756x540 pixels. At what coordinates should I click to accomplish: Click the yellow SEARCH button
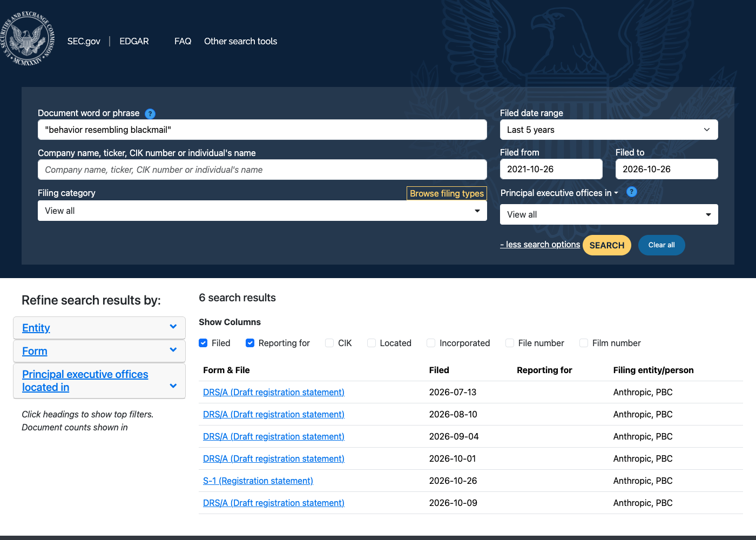(x=607, y=245)
